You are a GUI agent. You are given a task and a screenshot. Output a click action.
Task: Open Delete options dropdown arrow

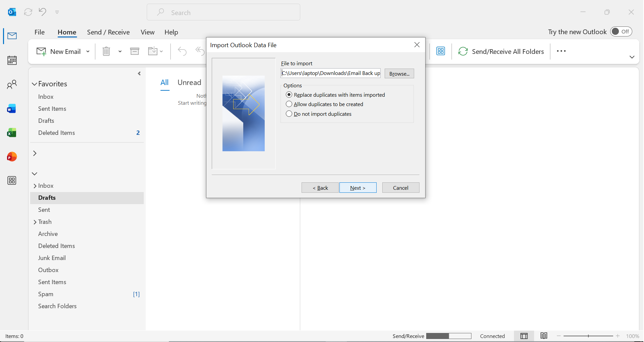[120, 52]
